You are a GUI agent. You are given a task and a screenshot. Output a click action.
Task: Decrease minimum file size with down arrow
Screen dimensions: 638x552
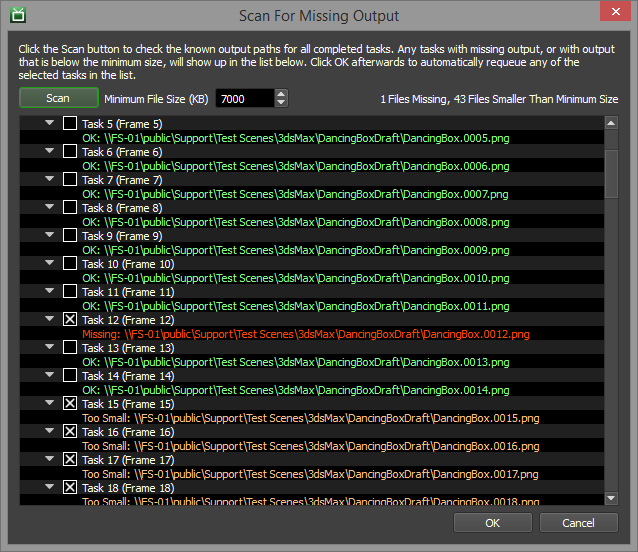pos(281,103)
